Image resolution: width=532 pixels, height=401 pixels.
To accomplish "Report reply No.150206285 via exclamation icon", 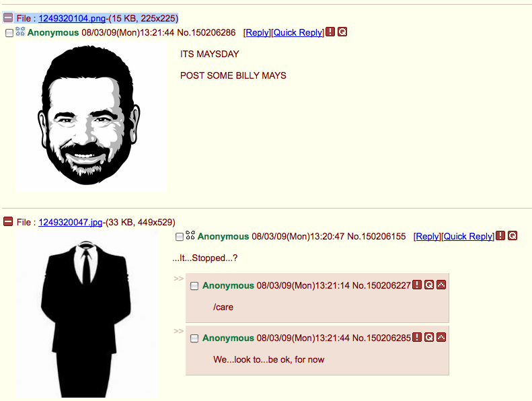I will [417, 337].
